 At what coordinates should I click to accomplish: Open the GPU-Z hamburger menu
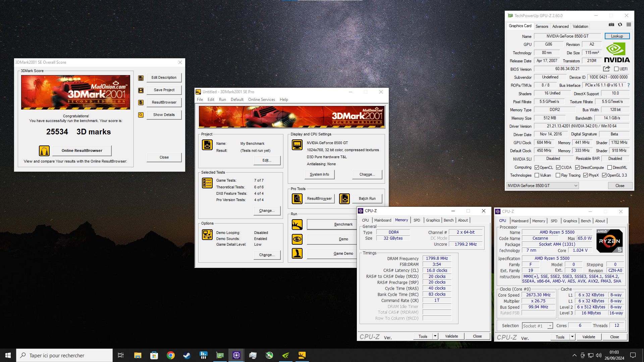pyautogui.click(x=629, y=25)
